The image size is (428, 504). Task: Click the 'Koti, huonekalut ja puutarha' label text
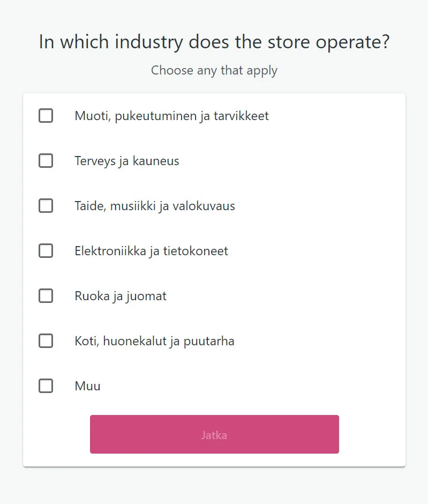[x=154, y=341]
